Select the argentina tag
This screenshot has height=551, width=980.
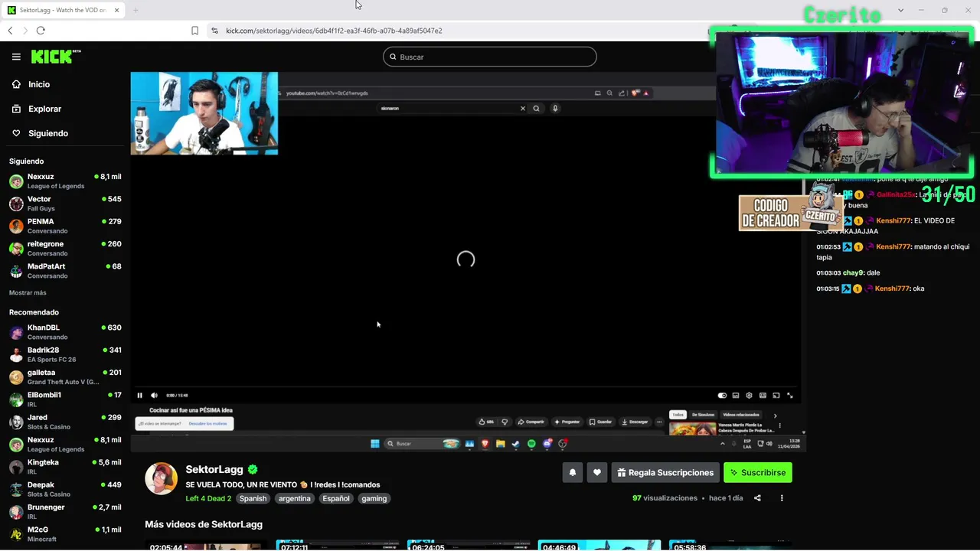pyautogui.click(x=295, y=498)
